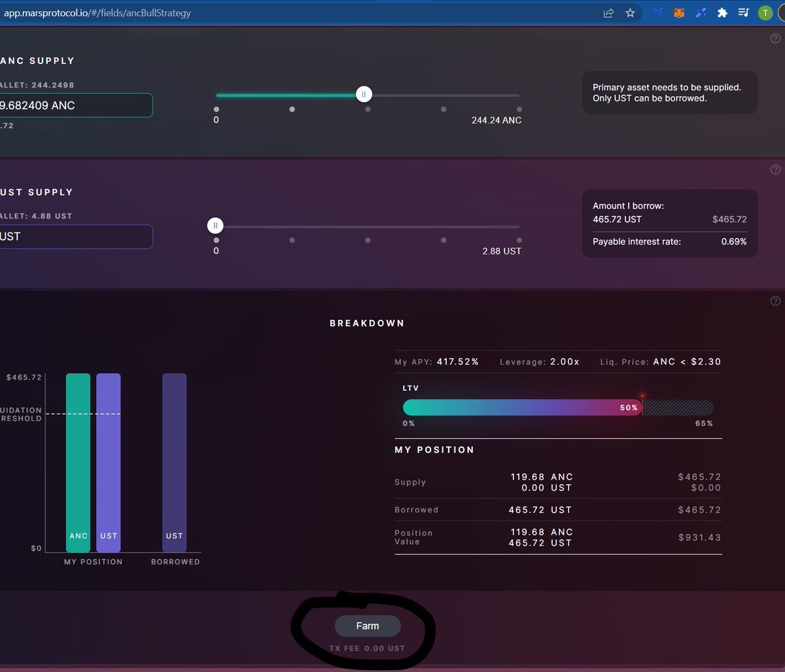Screen dimensions: 785x672
Task: Click the Borrowed row '465.72 UST' value
Action: (540, 510)
